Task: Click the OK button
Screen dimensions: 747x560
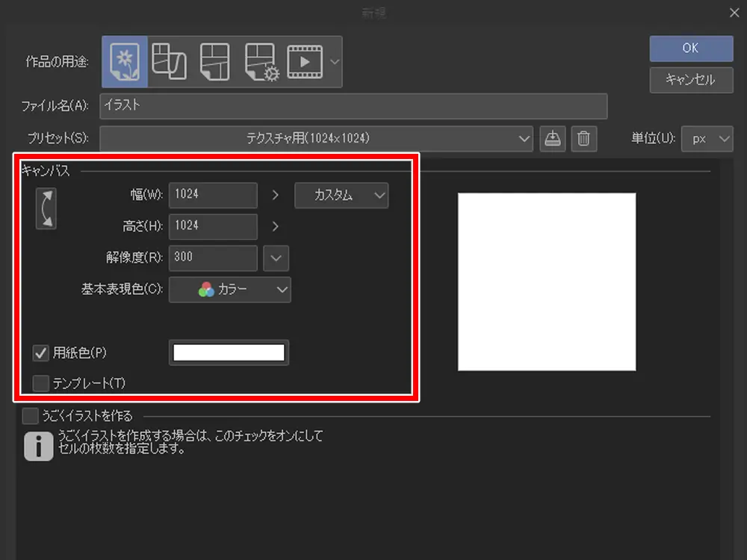Action: (691, 48)
